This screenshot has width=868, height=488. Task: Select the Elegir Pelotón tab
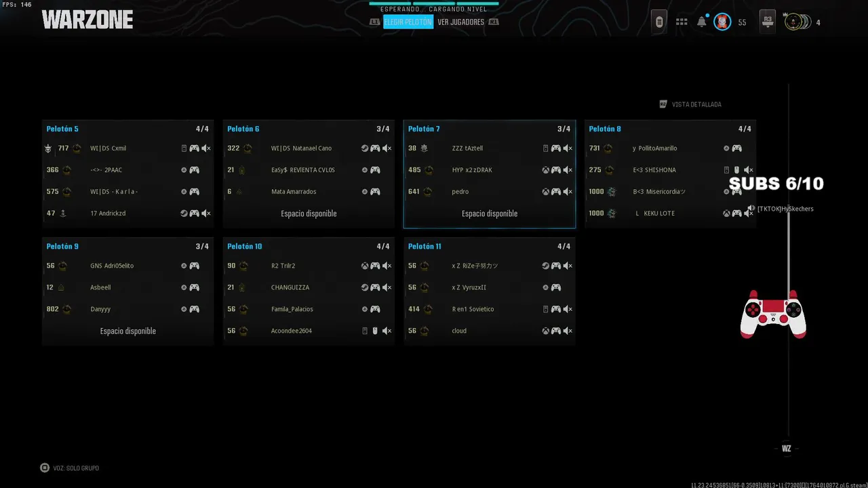[x=408, y=22]
